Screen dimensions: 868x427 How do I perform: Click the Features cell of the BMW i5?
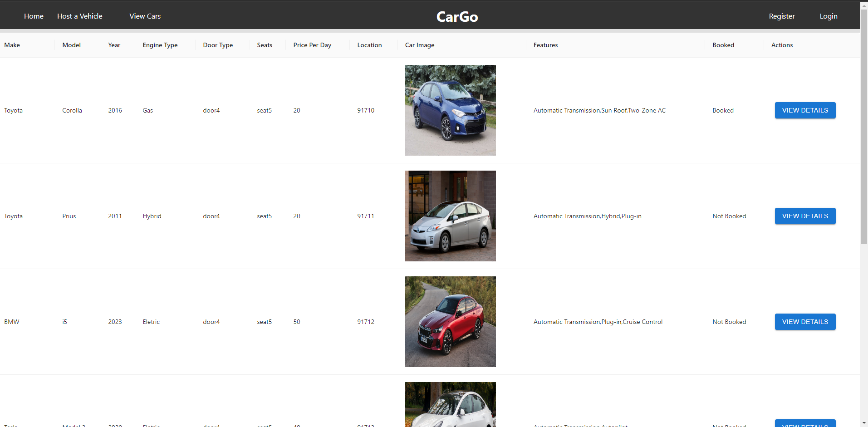[x=598, y=322]
